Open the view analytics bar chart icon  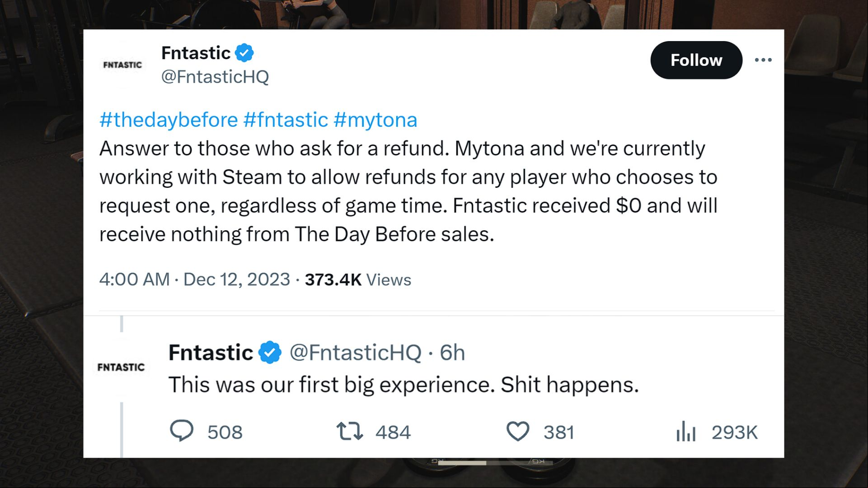tap(685, 431)
